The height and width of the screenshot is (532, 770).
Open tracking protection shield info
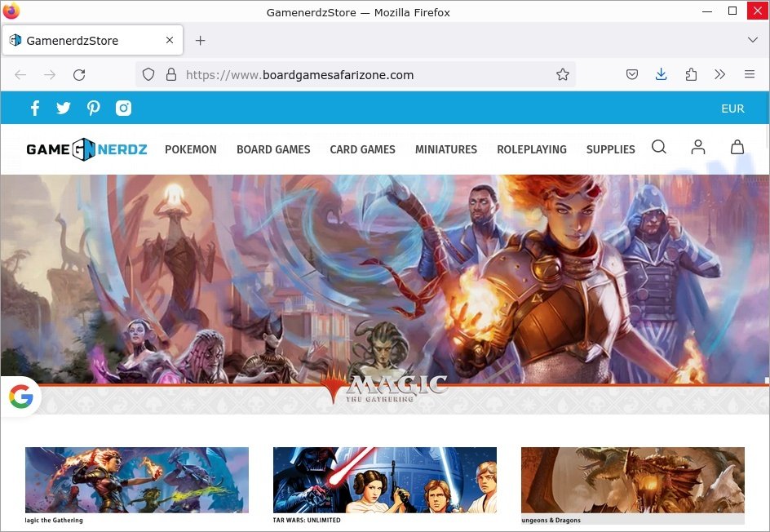[x=148, y=75]
